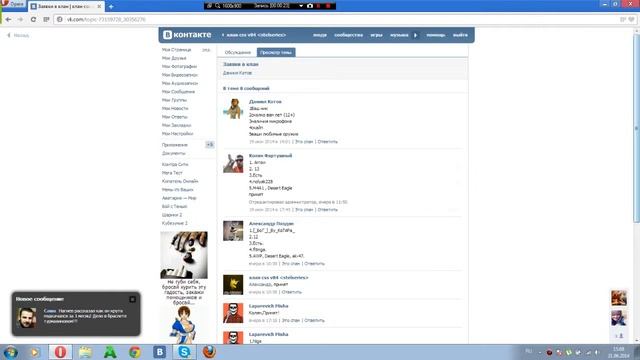Click the smoking advertisement image in sidebar
Image resolution: width=640 pixels, height=360 pixels.
(184, 255)
